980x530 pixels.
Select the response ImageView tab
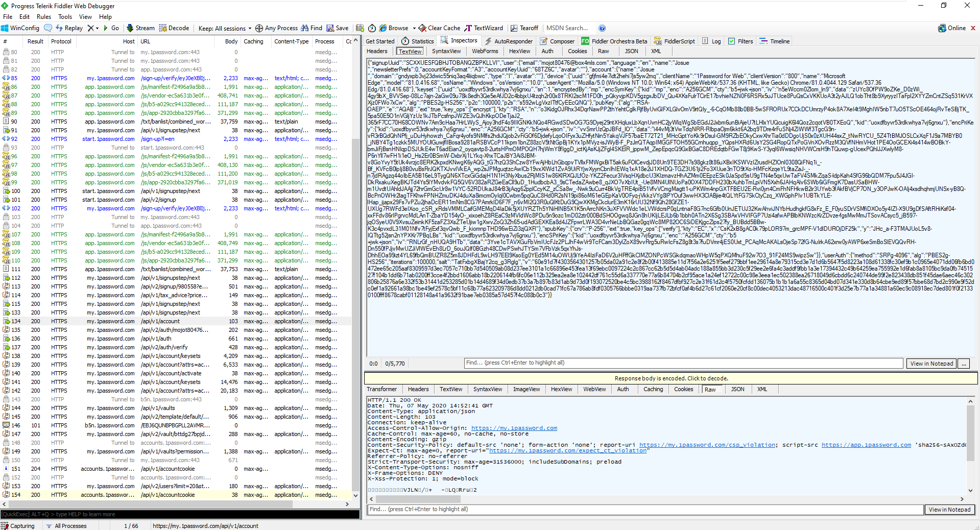(526, 389)
